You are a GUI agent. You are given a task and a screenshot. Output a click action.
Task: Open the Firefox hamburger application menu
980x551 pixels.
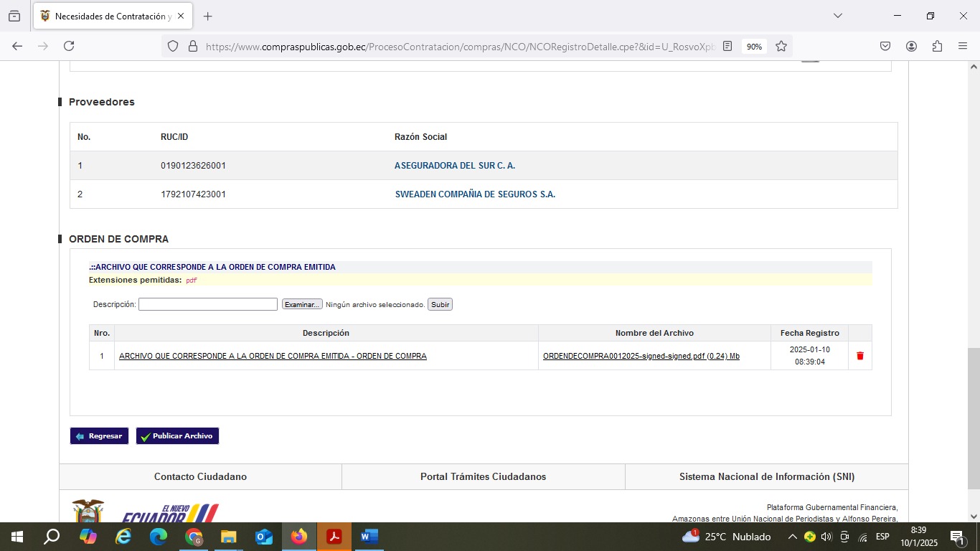tap(963, 46)
